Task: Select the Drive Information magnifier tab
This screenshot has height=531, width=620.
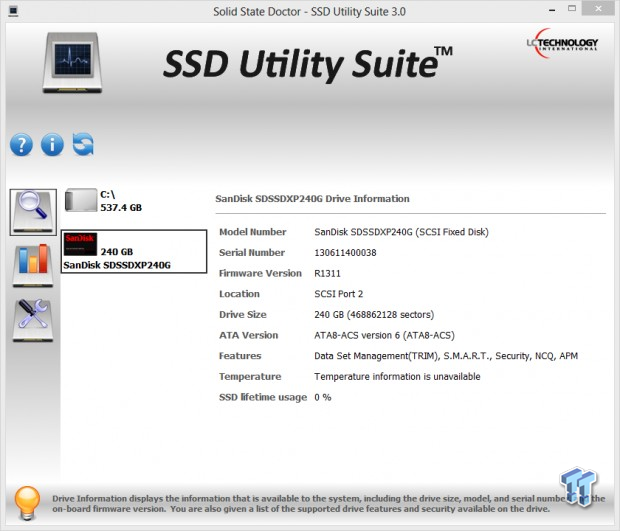Action: coord(33,212)
